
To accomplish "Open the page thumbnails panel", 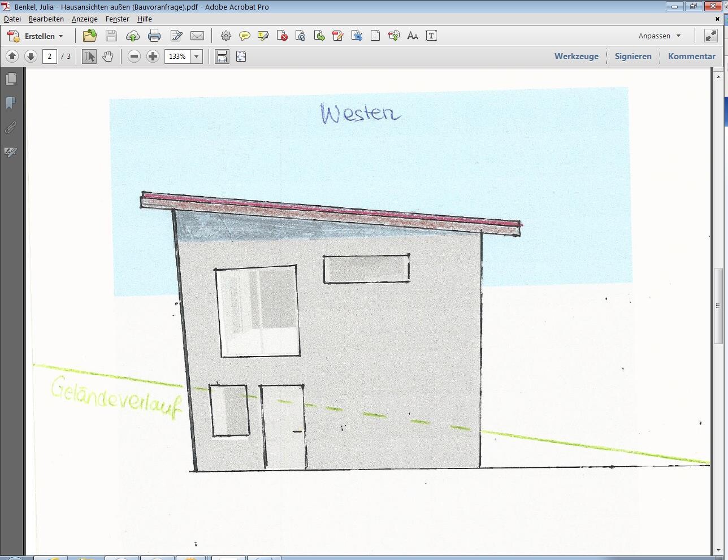I will (x=11, y=79).
